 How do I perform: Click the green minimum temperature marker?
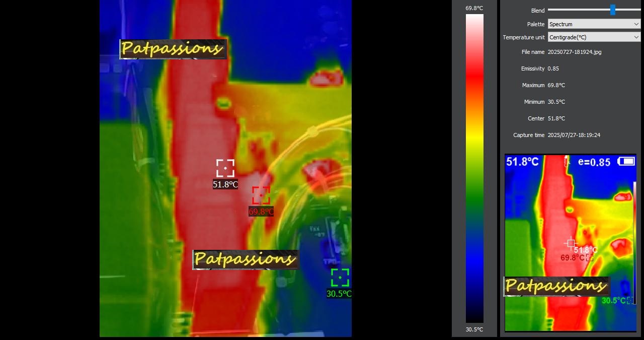pos(340,278)
